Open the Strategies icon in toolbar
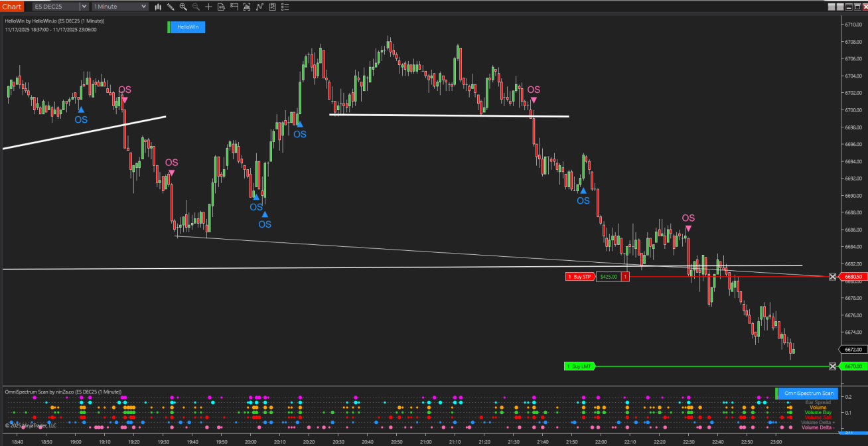The width and height of the screenshot is (868, 446). click(x=259, y=7)
